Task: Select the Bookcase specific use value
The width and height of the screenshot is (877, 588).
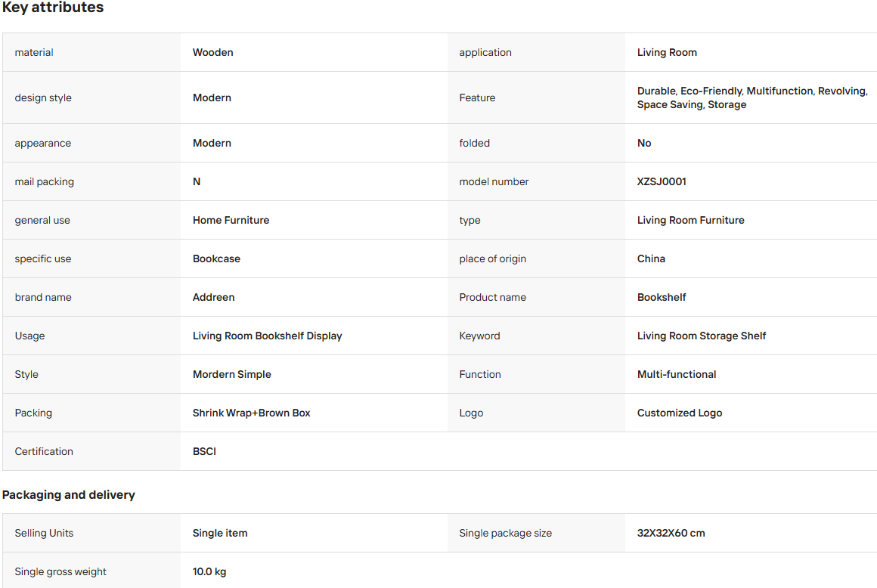Action: click(216, 258)
